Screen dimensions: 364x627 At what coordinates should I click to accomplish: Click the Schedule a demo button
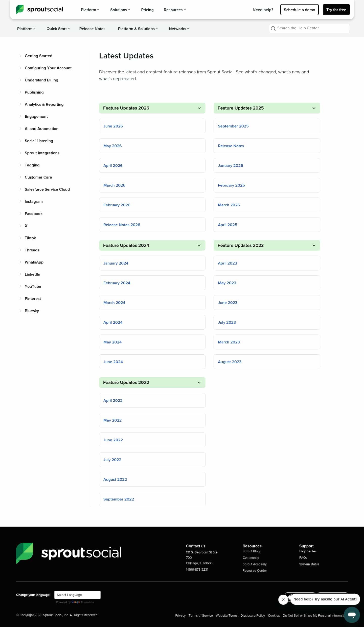299,10
